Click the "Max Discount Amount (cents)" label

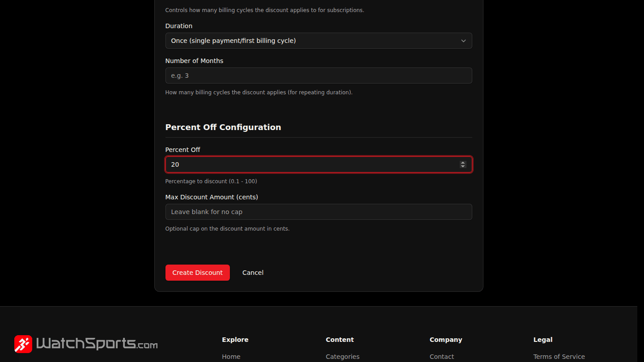[x=212, y=197]
